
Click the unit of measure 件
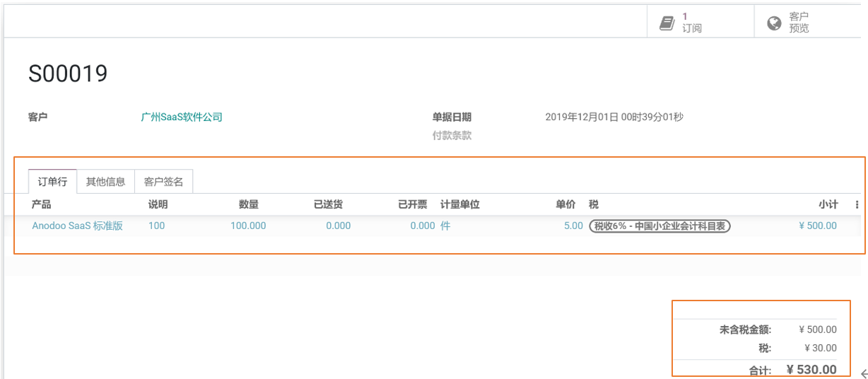tap(445, 226)
